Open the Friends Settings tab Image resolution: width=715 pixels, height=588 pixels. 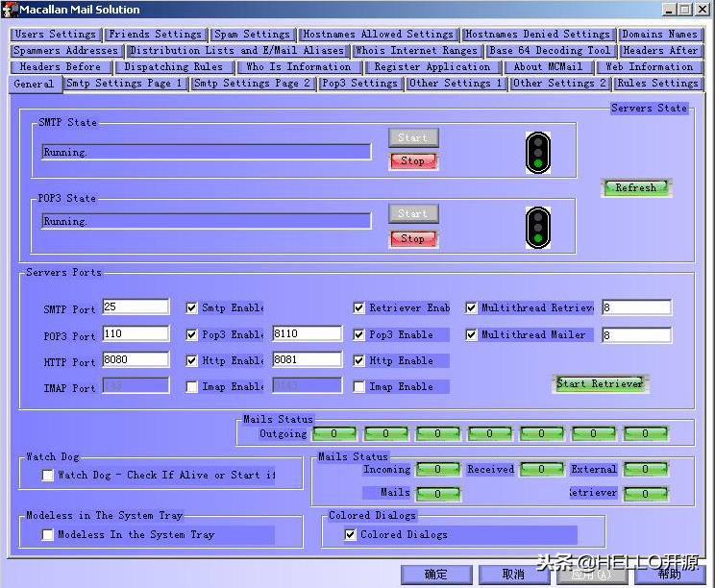coord(155,35)
